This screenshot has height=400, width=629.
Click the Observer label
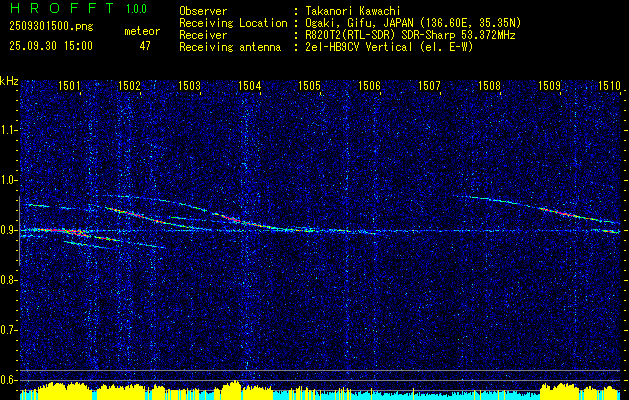(203, 11)
